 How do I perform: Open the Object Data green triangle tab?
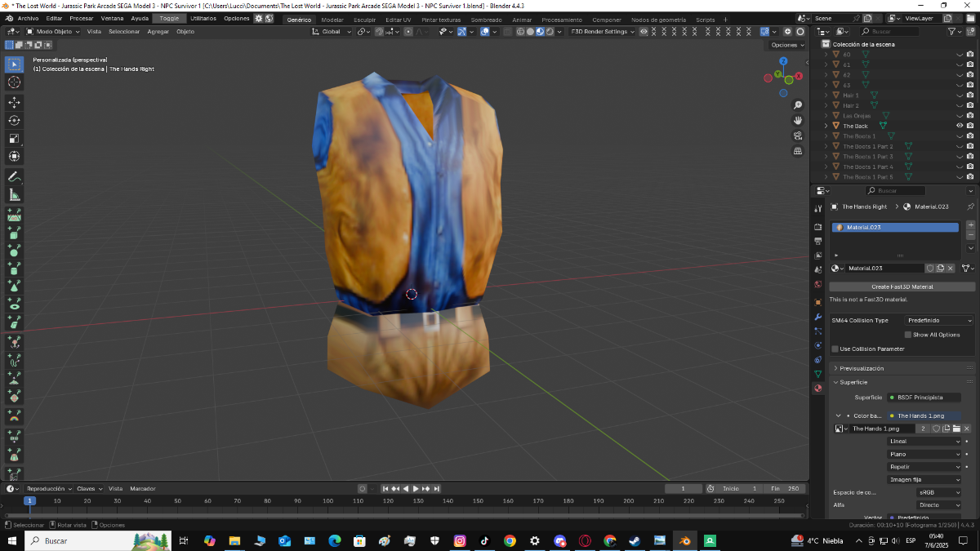[x=817, y=374]
